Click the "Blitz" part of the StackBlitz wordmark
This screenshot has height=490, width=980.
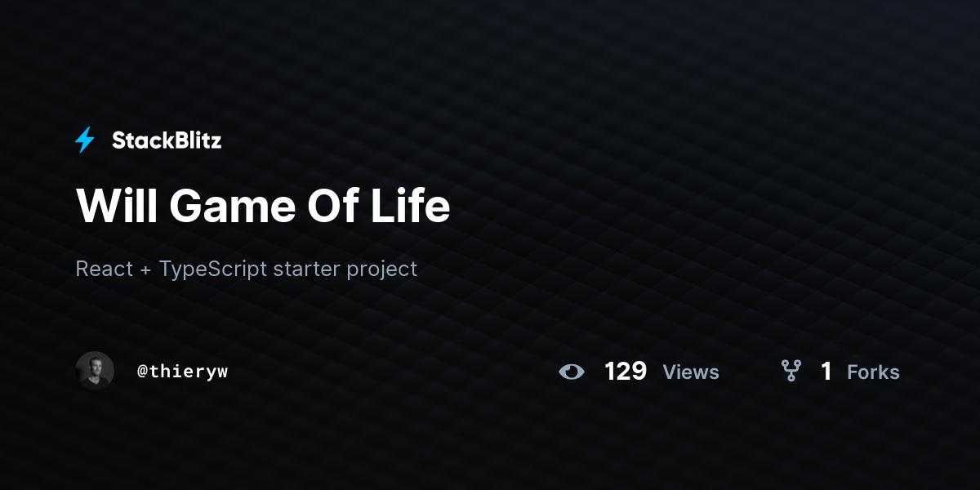coord(196,140)
